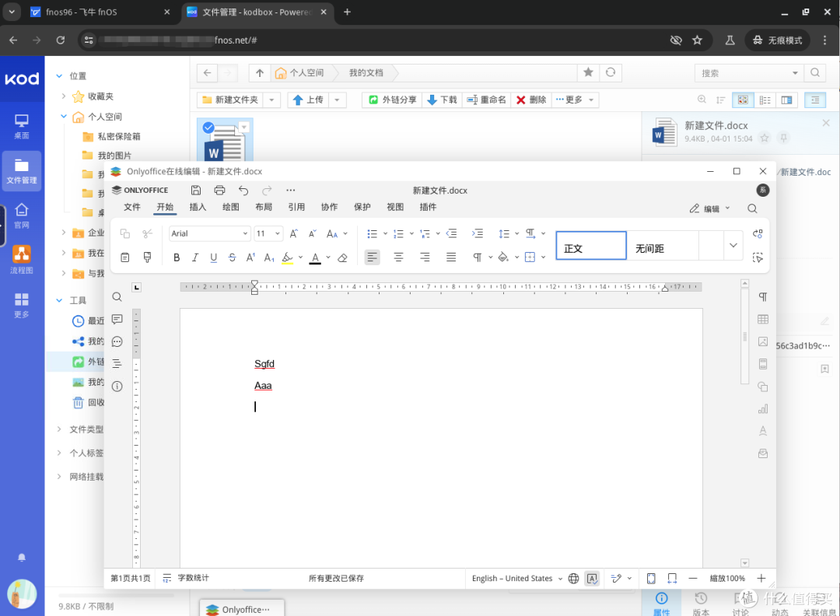Open paragraph shading color picker
Screen dimensions: 840x616
coord(503,257)
